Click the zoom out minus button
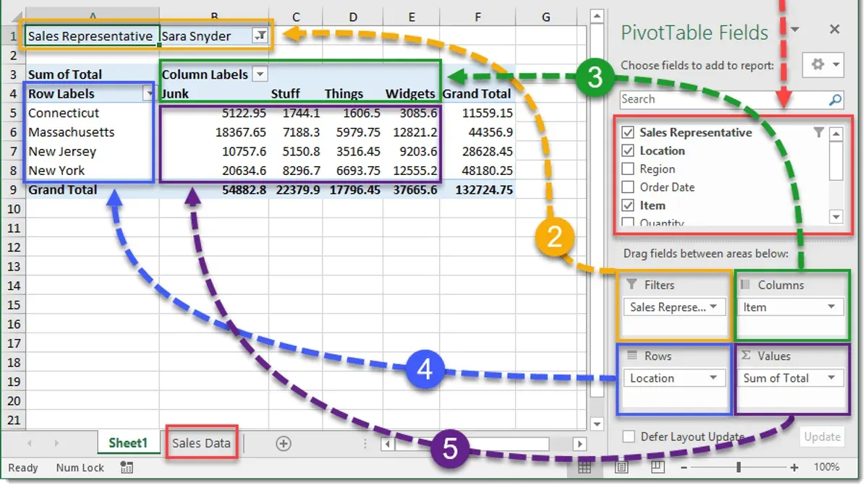The image size is (868, 488). pyautogui.click(x=685, y=468)
